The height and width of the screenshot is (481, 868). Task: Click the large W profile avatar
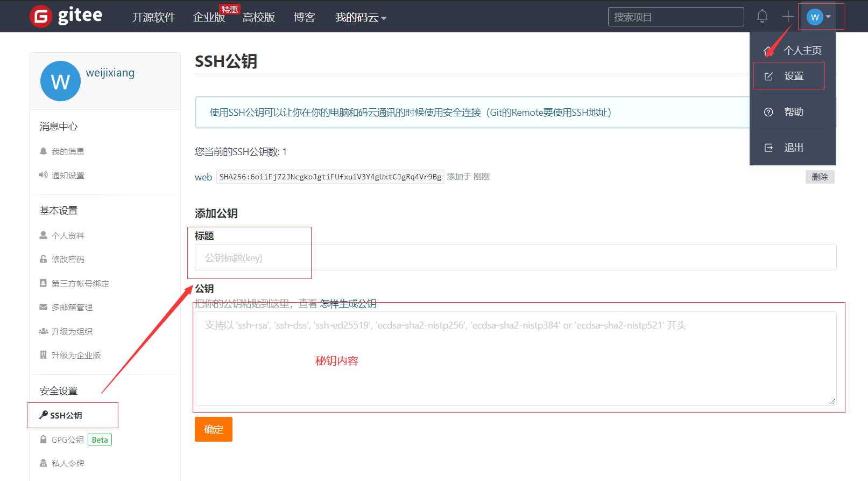point(60,81)
